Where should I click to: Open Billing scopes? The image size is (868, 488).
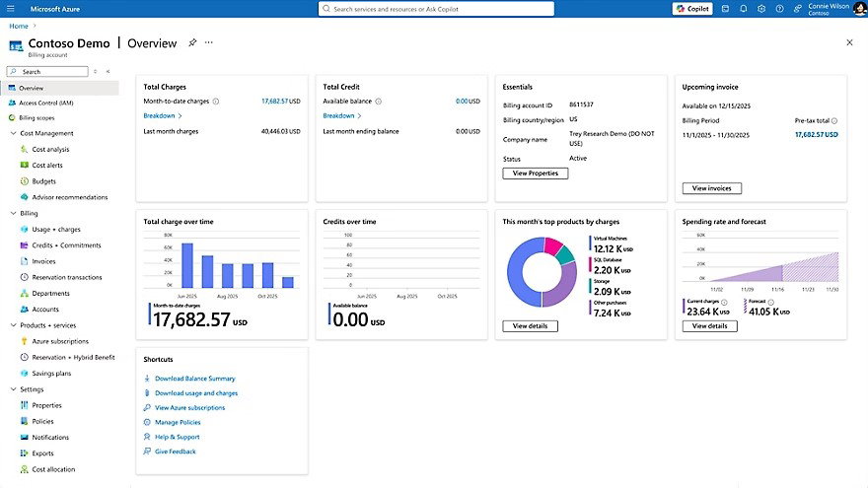coord(36,118)
